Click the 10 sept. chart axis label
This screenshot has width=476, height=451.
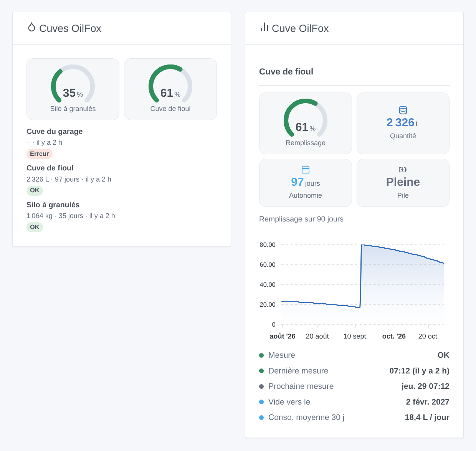pos(355,336)
